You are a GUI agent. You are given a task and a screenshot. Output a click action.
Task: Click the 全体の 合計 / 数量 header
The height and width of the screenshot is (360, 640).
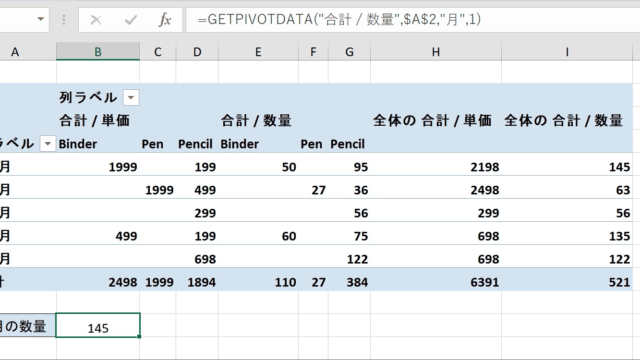pyautogui.click(x=563, y=121)
